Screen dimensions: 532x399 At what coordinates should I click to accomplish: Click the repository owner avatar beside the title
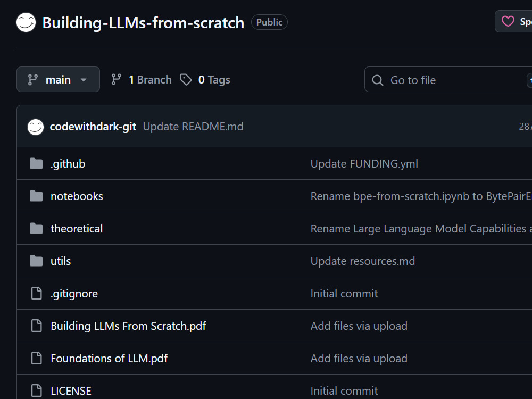26,22
